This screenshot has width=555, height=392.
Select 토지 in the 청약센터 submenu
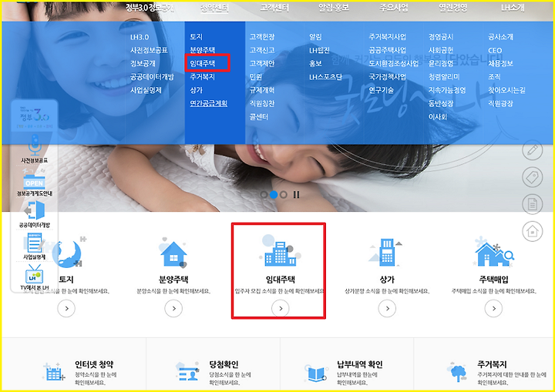click(196, 37)
